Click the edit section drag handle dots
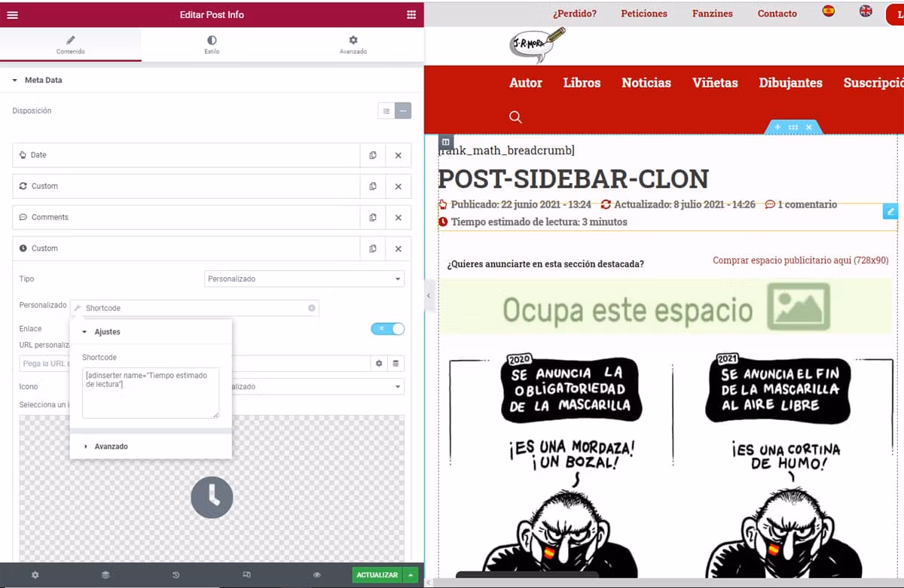Image resolution: width=904 pixels, height=588 pixels. 793,127
